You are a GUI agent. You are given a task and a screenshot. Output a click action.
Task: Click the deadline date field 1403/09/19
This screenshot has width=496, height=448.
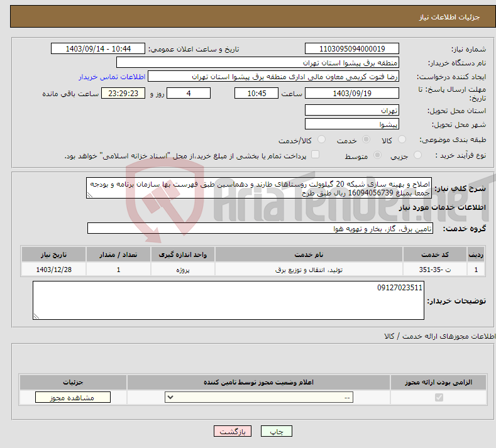tap(352, 93)
